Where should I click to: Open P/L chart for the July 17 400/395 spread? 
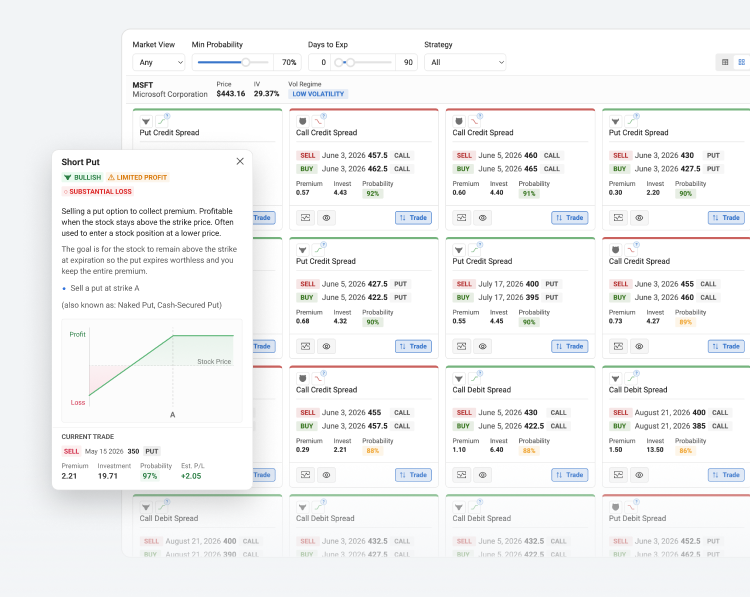click(462, 346)
